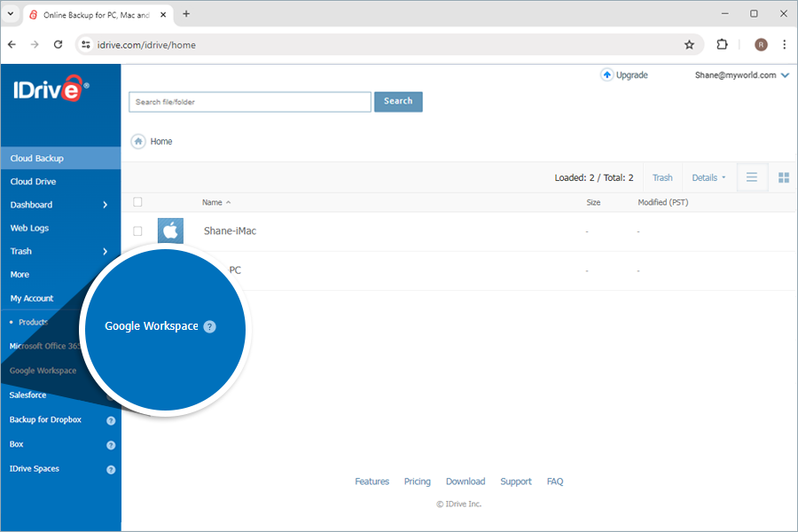Check the select-all checkbox in the header
Viewport: 798px width, 532px height.
137,201
